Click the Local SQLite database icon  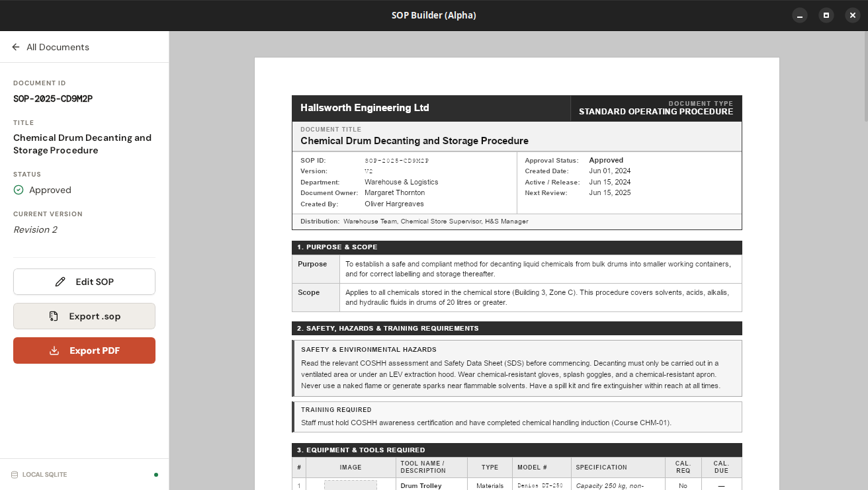point(15,475)
